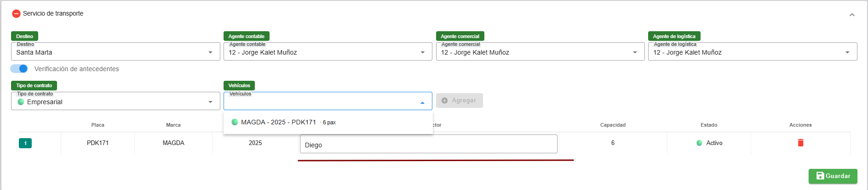The height and width of the screenshot is (190, 868).
Task: Collapse the Servicio de transporte panel chevron
Action: tap(852, 15)
